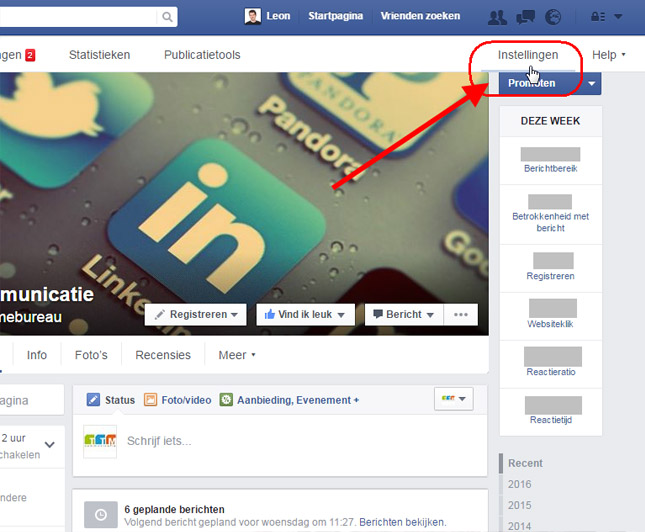Click the Bericht button
Image resolution: width=645 pixels, height=532 pixels.
[404, 314]
